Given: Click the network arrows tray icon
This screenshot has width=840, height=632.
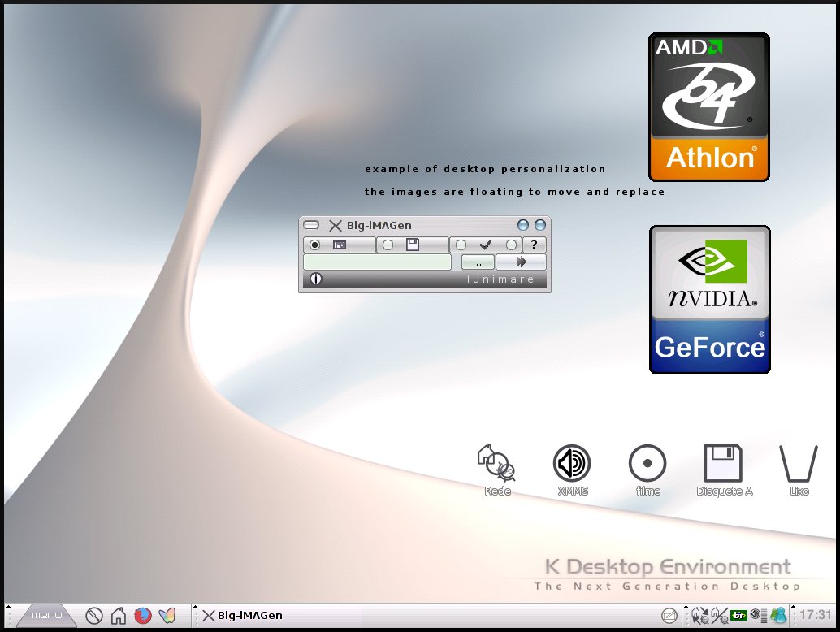Looking at the screenshot, I should tap(699, 616).
